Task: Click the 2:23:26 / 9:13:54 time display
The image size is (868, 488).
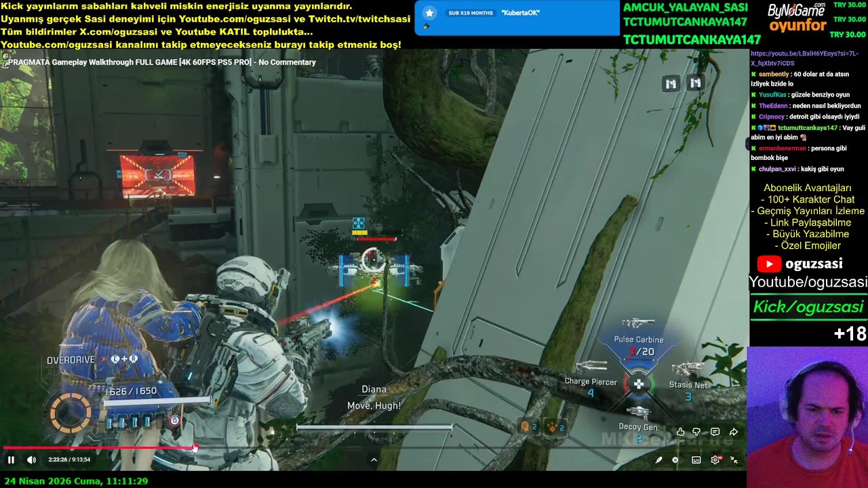Action: click(69, 460)
